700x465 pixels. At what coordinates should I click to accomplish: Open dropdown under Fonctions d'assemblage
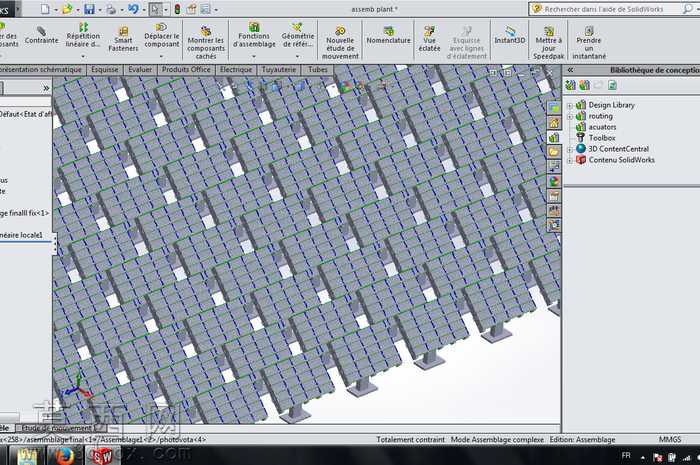(254, 56)
